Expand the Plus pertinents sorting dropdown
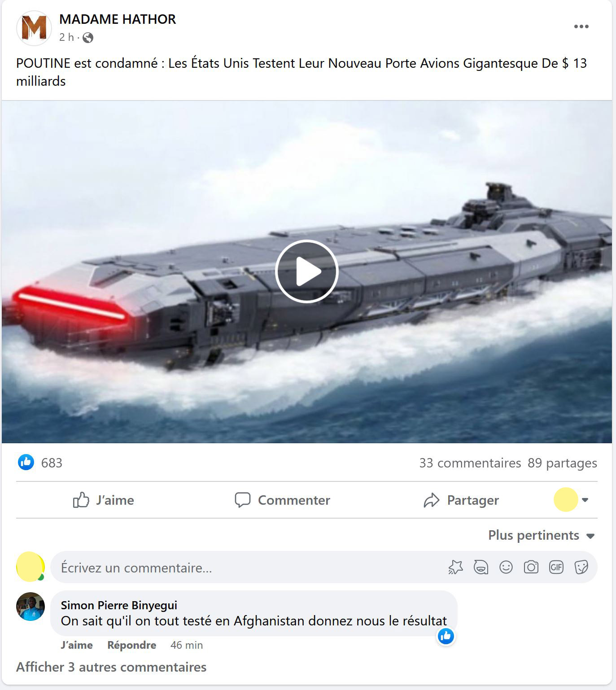Image resolution: width=616 pixels, height=690 pixels. click(541, 535)
